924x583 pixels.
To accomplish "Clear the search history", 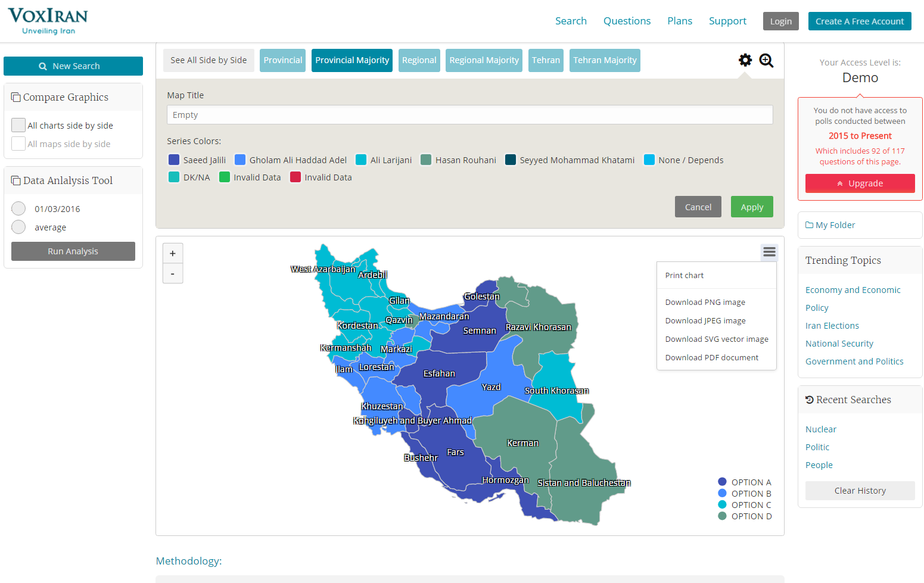I will tap(860, 491).
